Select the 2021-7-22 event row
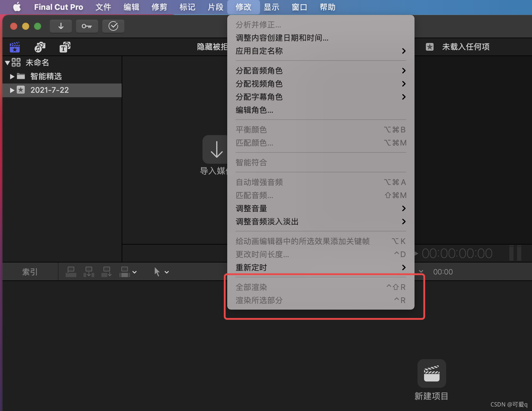The image size is (532, 411). pyautogui.click(x=62, y=90)
